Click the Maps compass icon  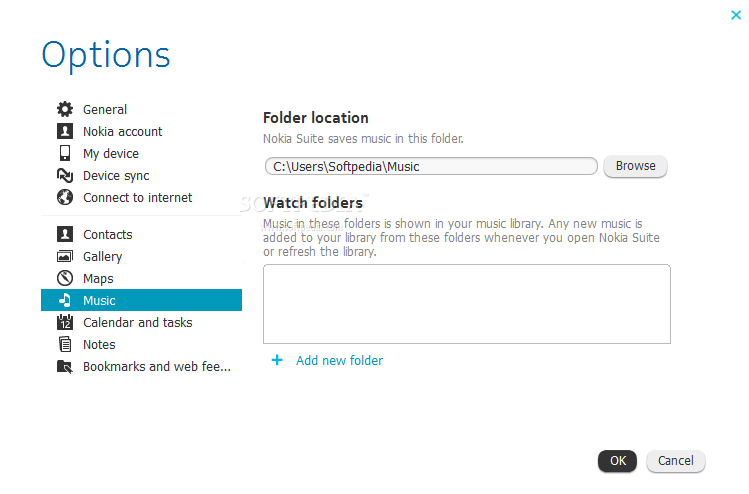[x=65, y=278]
